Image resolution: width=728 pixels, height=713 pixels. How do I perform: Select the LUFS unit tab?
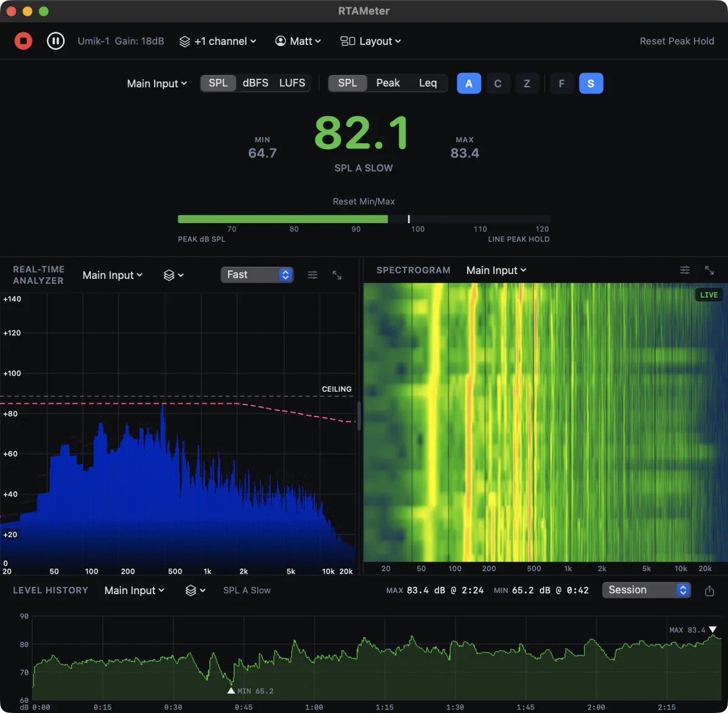coord(292,83)
